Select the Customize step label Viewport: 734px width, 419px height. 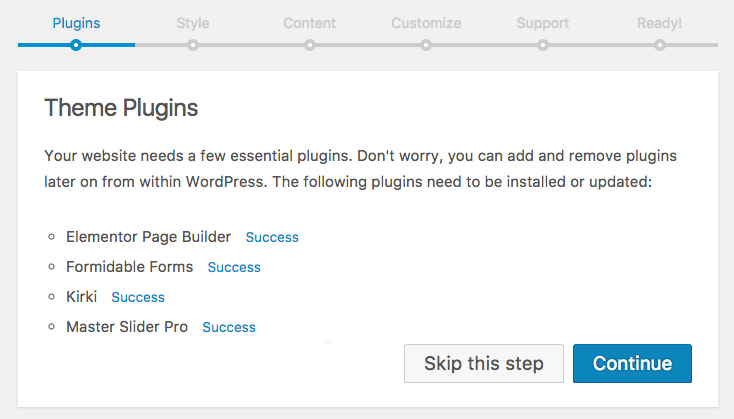(426, 23)
